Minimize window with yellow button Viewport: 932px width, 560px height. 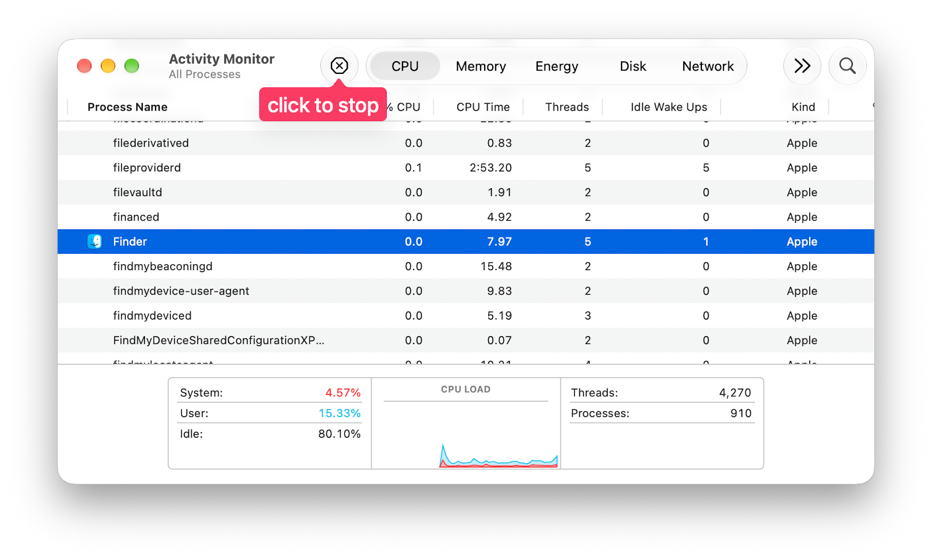(108, 66)
